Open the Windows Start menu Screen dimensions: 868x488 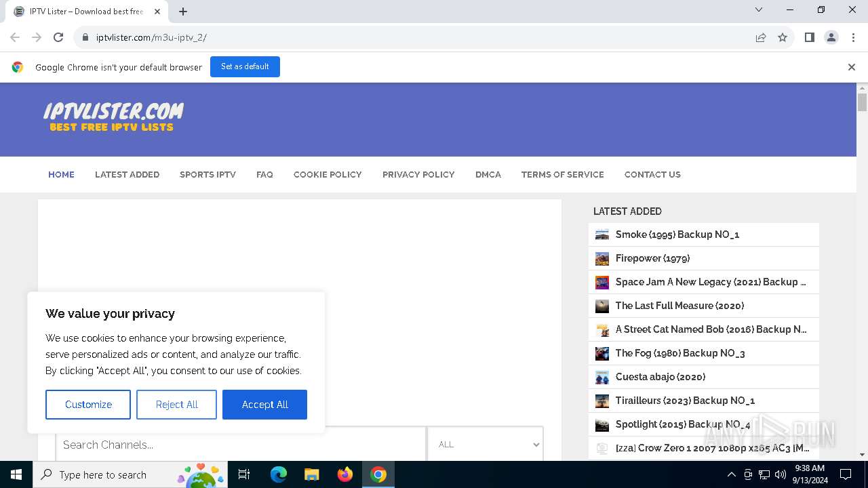point(16,474)
